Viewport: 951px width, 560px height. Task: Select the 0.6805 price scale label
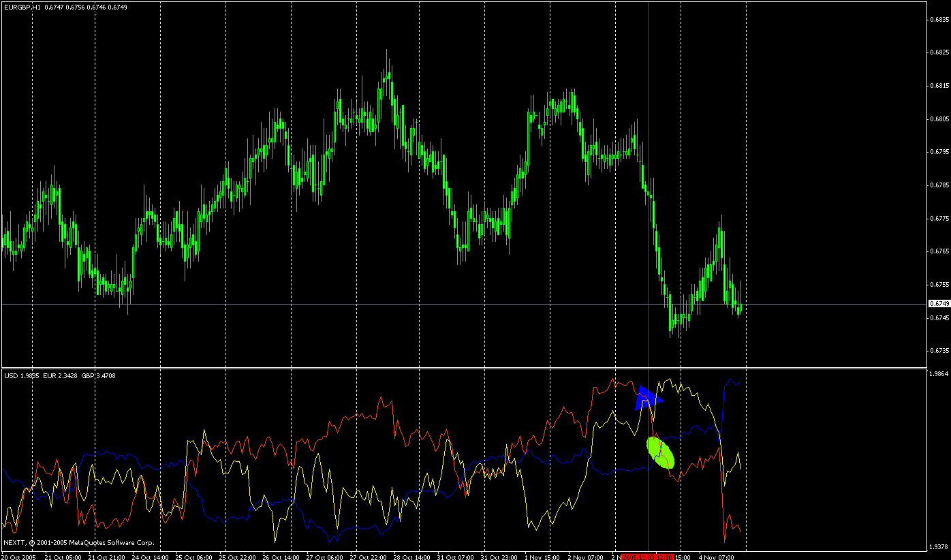click(x=939, y=119)
